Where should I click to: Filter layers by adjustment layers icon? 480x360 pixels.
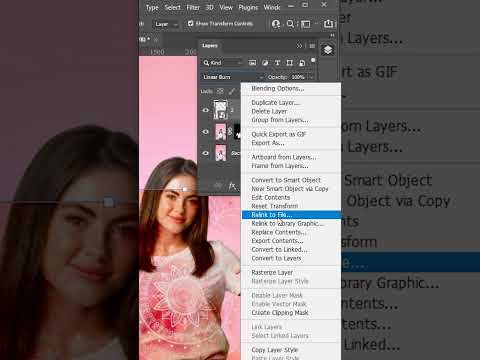(x=265, y=63)
